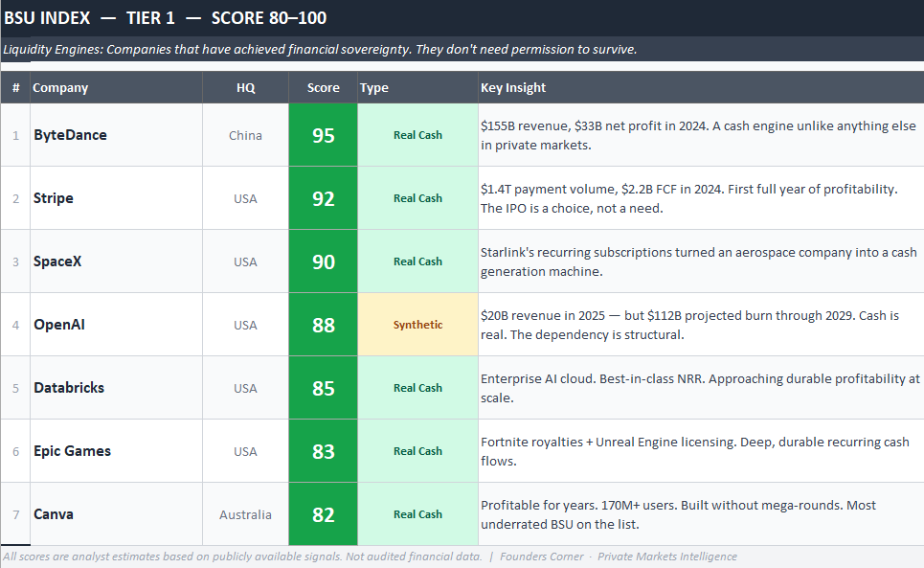Select the '#' column header
This screenshot has height=568, width=924.
[16, 88]
